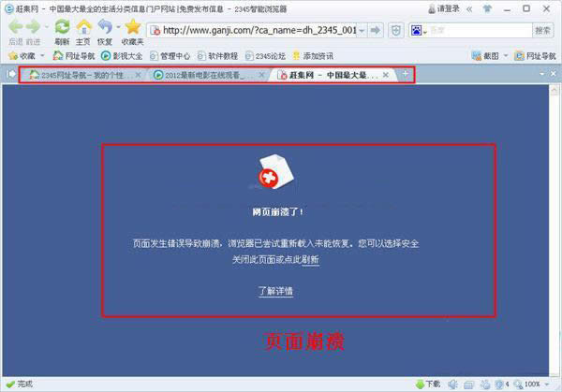Close the 2345网址导航 tab
This screenshot has height=392, width=562.
tap(138, 75)
